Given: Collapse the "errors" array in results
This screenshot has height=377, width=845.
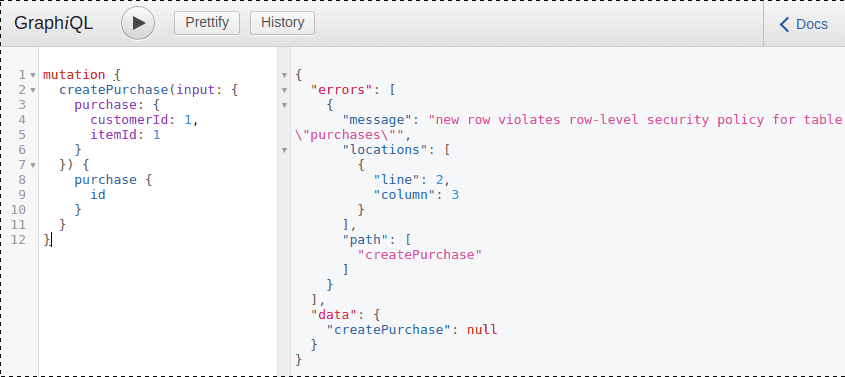Looking at the screenshot, I should [285, 90].
